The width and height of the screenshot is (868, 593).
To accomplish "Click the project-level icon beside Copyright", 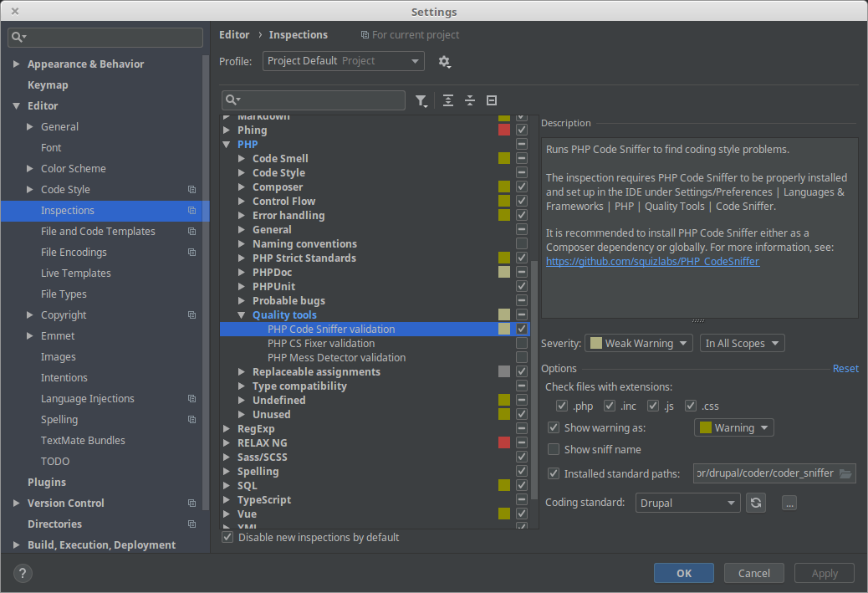I will tap(191, 314).
